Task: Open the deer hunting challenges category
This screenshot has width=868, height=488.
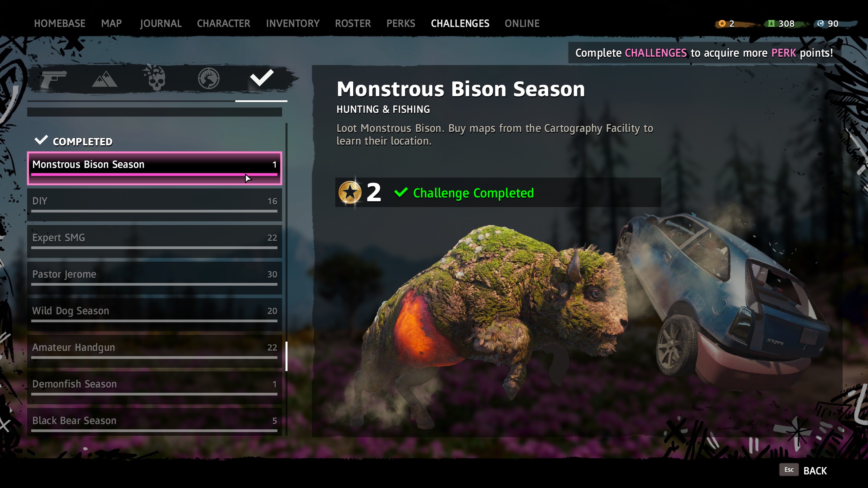Action: [x=209, y=78]
